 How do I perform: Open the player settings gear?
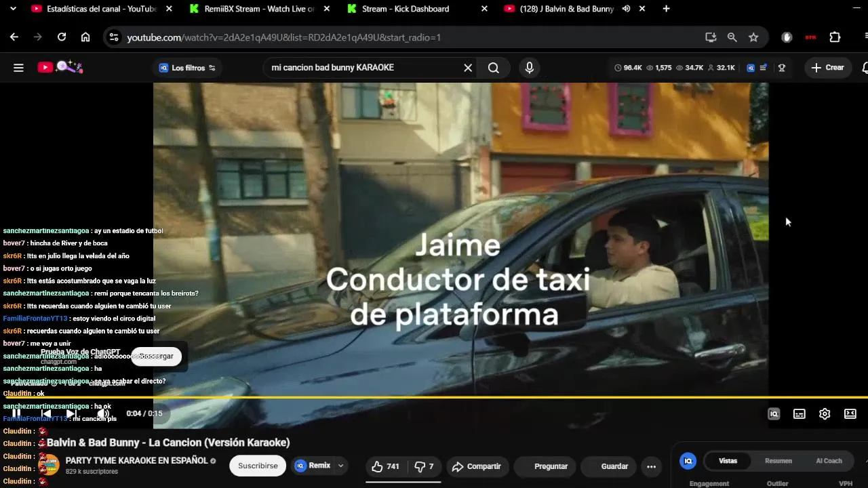825,414
